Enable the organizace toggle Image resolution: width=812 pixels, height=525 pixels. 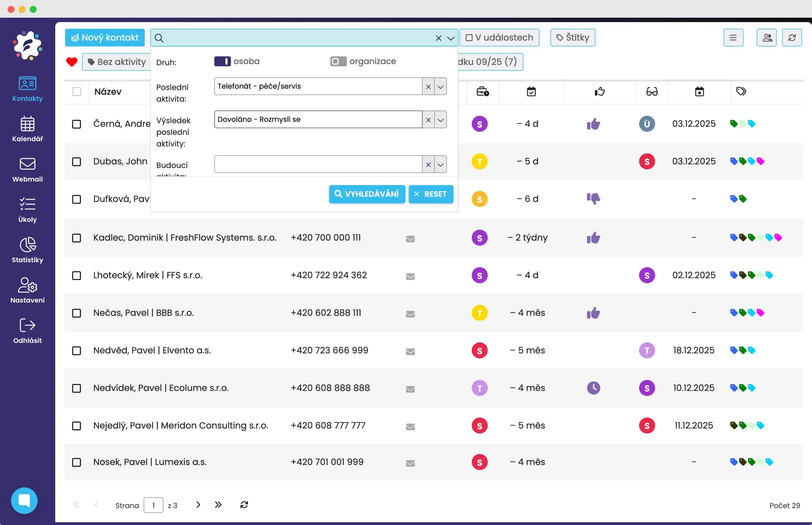point(338,61)
